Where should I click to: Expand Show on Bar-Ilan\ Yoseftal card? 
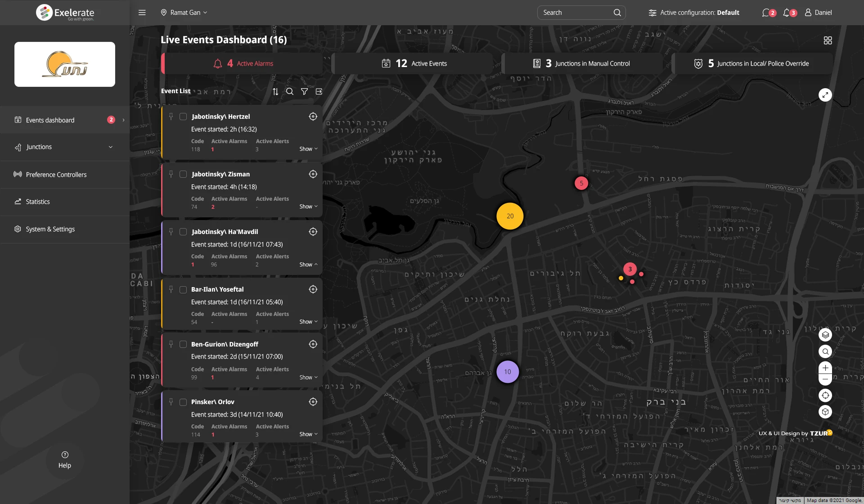[x=309, y=322]
